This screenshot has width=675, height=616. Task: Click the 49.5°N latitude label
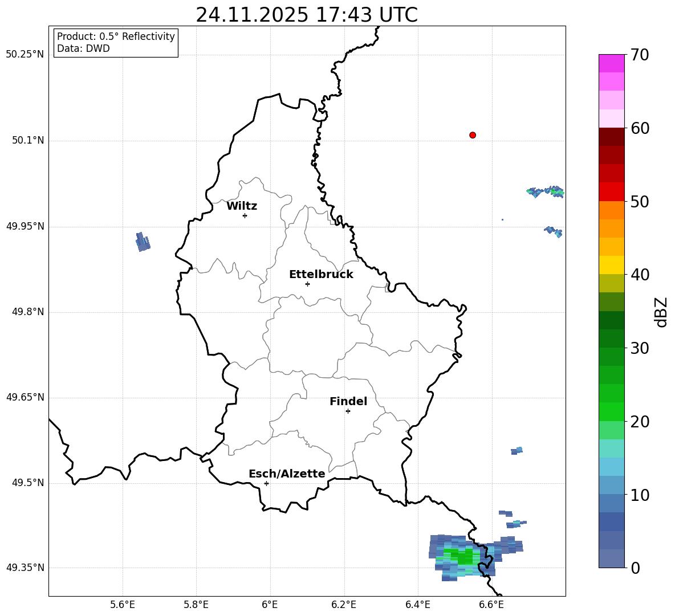pyautogui.click(x=27, y=483)
